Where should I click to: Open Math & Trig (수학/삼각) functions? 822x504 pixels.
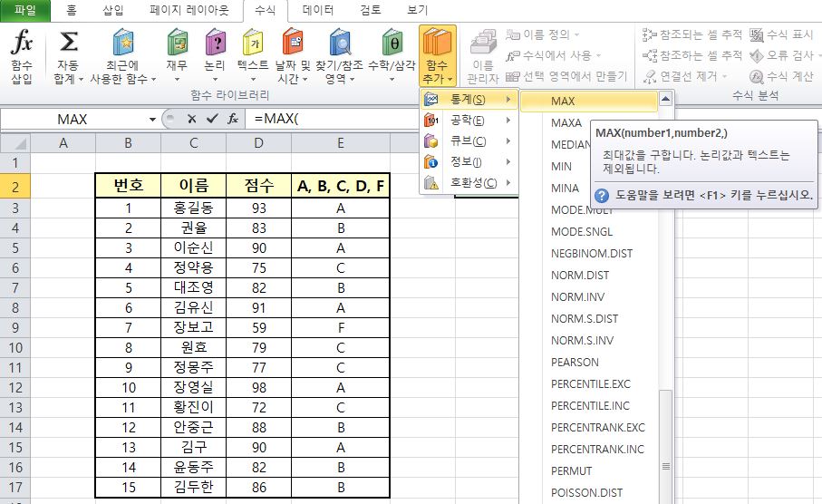pyautogui.click(x=392, y=55)
